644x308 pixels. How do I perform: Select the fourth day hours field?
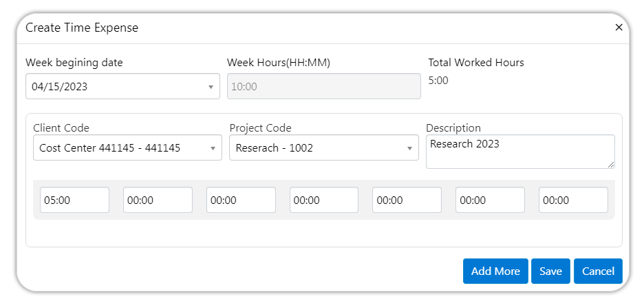324,200
